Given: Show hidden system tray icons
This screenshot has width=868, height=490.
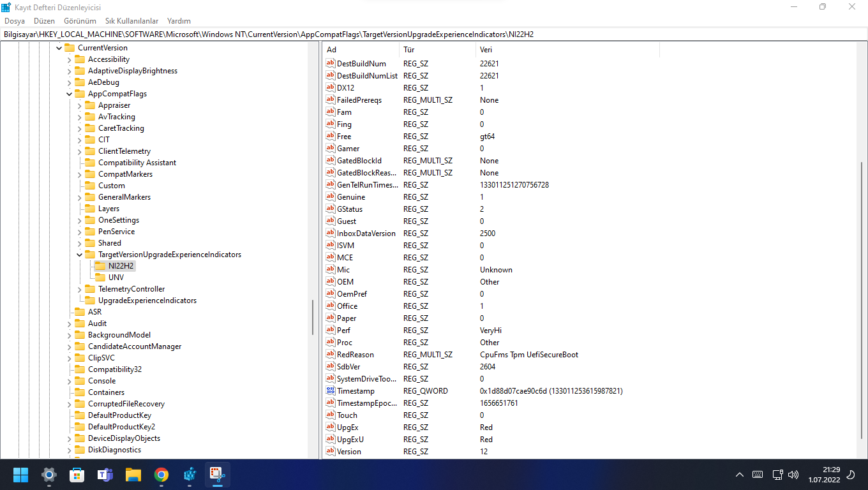Looking at the screenshot, I should coord(740,475).
